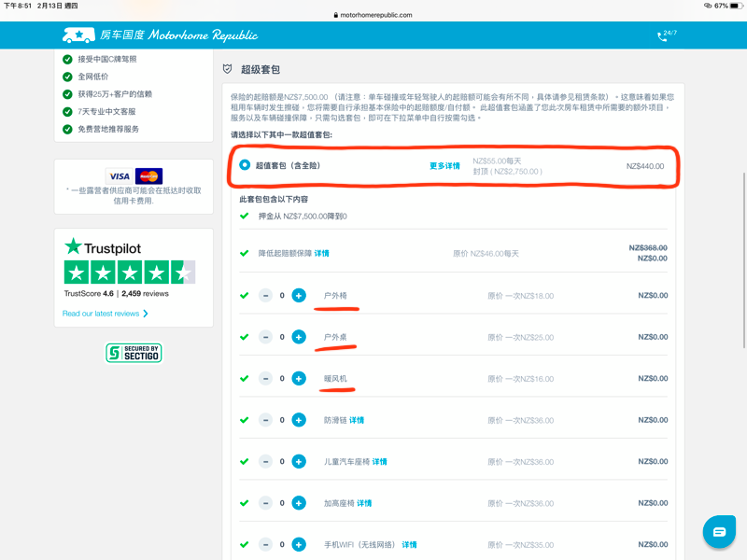This screenshot has height=560, width=747.
Task: Open 详情 link for 加高座椅
Action: click(363, 503)
